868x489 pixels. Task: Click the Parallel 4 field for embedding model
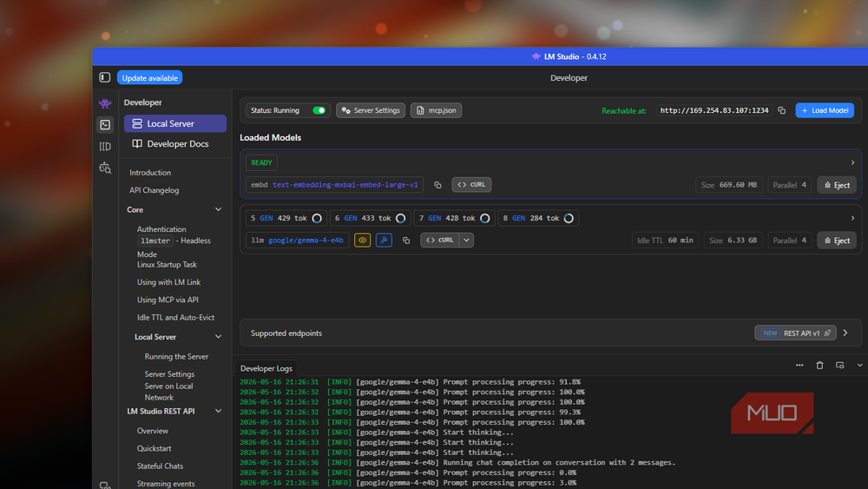789,185
